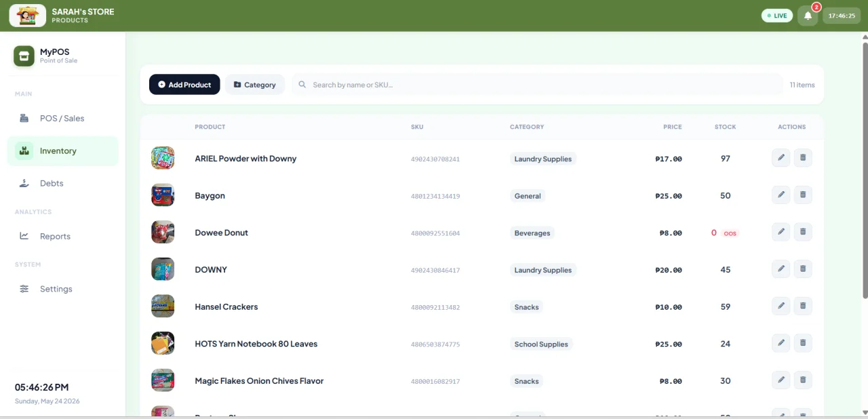Click the LIVE status badge
Viewport: 868px width, 419px height.
tap(776, 16)
